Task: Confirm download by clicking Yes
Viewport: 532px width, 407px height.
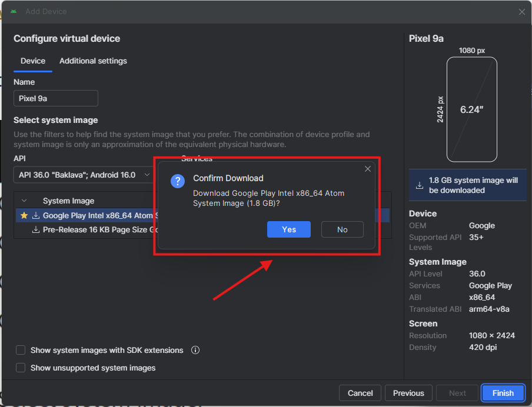Action: pyautogui.click(x=288, y=229)
